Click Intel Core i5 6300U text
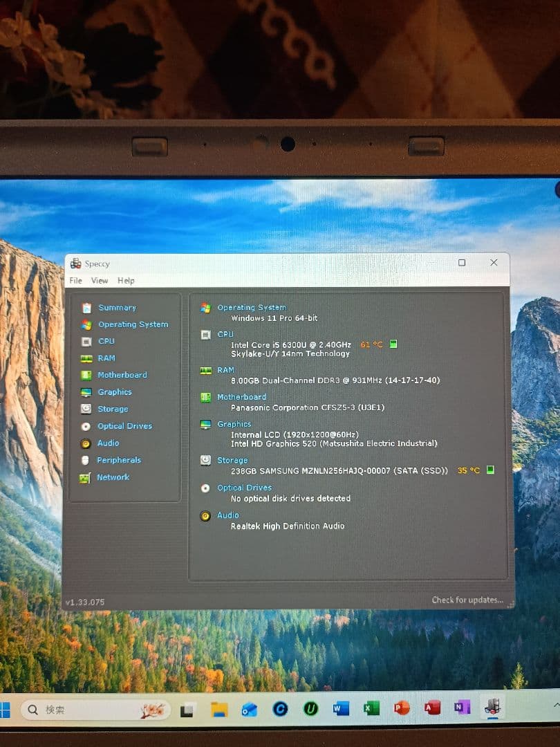 291,344
